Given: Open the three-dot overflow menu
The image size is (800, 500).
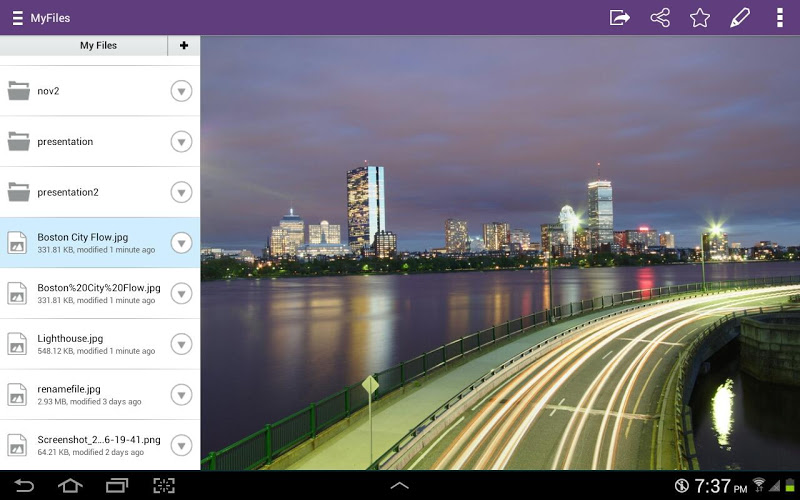Looking at the screenshot, I should click(780, 18).
